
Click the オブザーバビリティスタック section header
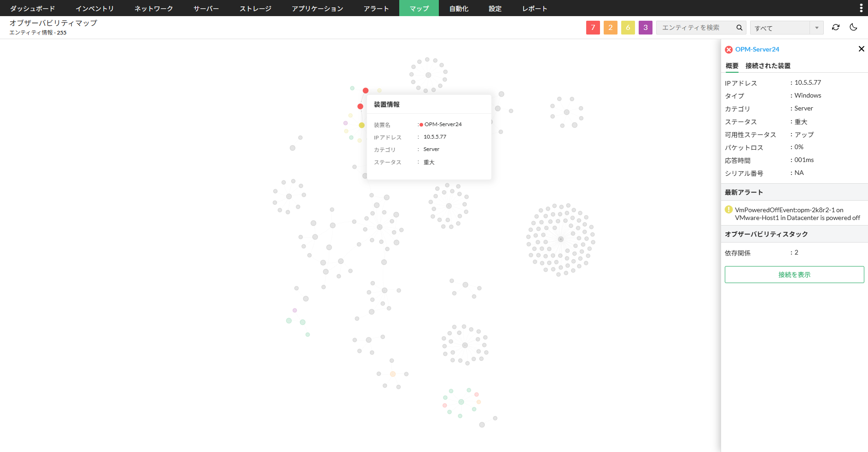click(x=795, y=234)
